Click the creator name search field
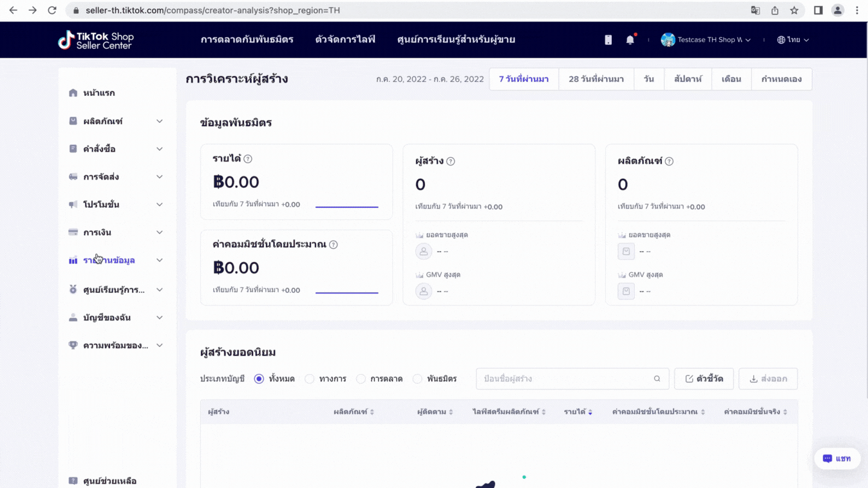Screen dimensions: 868x488 (x=564, y=379)
